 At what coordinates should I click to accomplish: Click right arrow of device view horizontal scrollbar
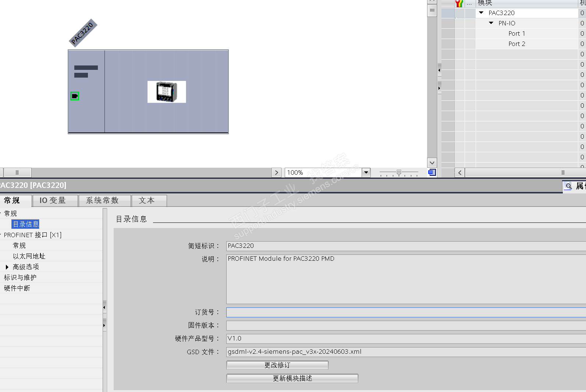tap(277, 172)
